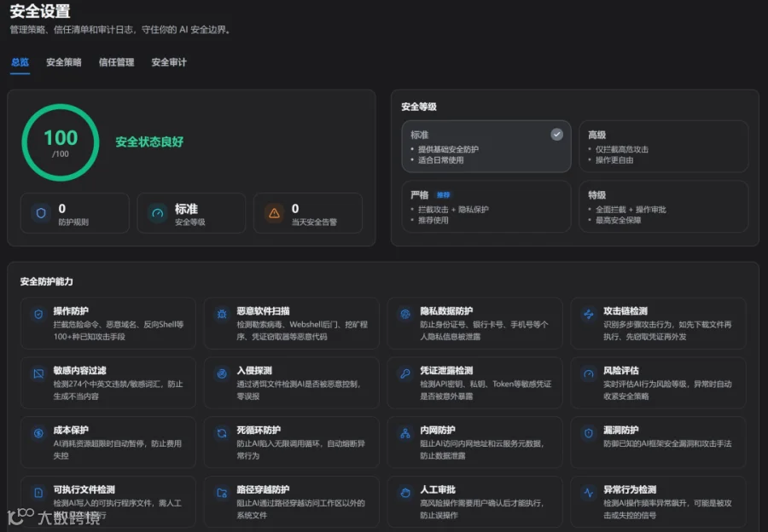Click the 路径穿越防护 card title

click(263, 489)
